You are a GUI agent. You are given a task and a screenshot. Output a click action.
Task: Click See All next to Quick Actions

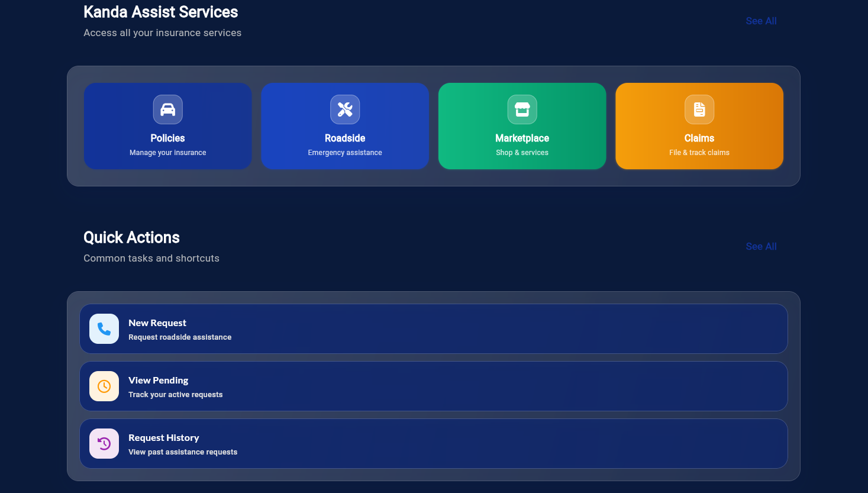[761, 246]
